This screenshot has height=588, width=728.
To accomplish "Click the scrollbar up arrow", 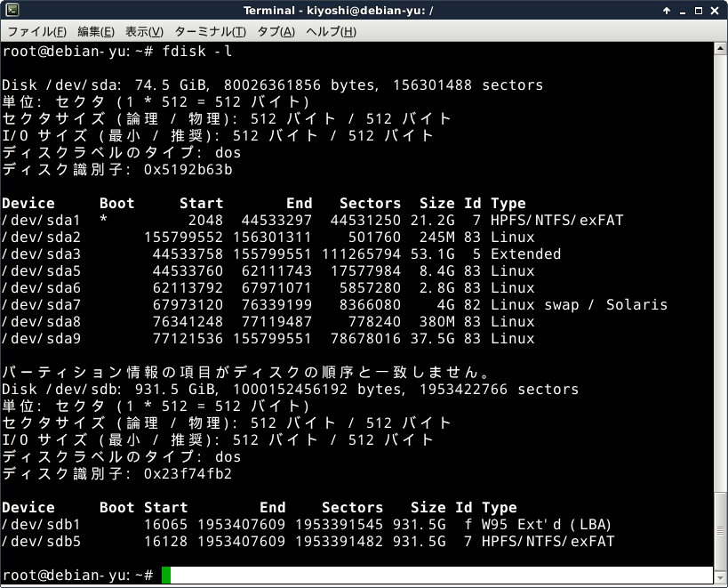I will pyautogui.click(x=720, y=47).
